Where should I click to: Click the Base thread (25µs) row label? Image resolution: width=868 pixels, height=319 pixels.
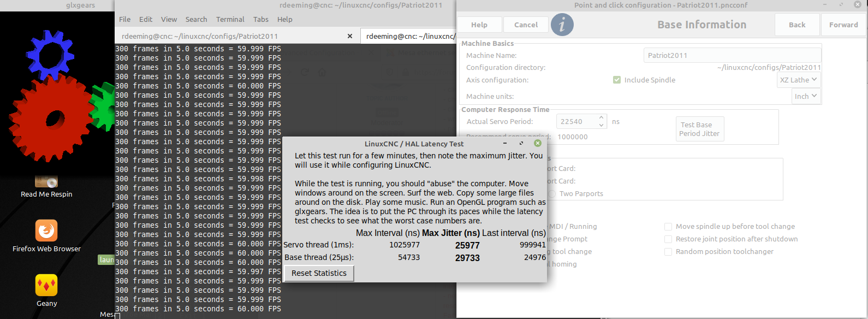click(x=319, y=257)
